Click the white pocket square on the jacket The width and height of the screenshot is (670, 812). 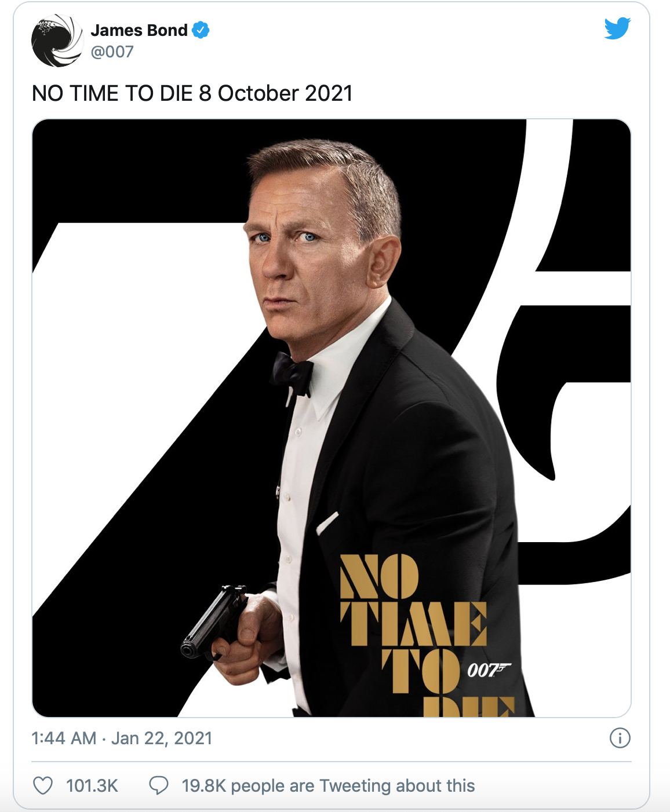327,523
